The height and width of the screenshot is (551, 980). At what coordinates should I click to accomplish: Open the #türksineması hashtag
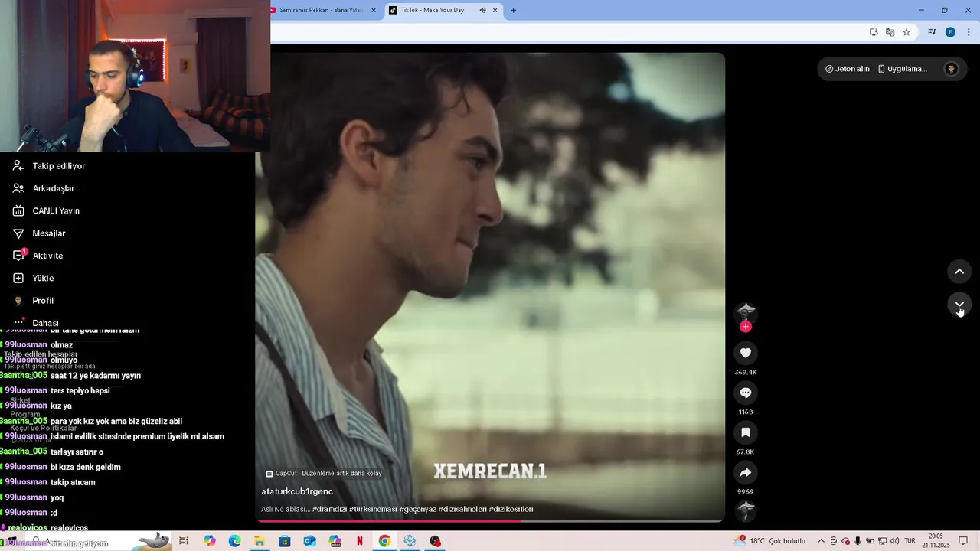[x=373, y=510]
